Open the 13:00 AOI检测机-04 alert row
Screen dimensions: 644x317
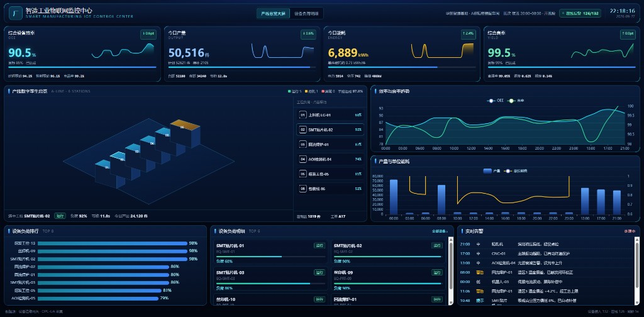click(546, 263)
